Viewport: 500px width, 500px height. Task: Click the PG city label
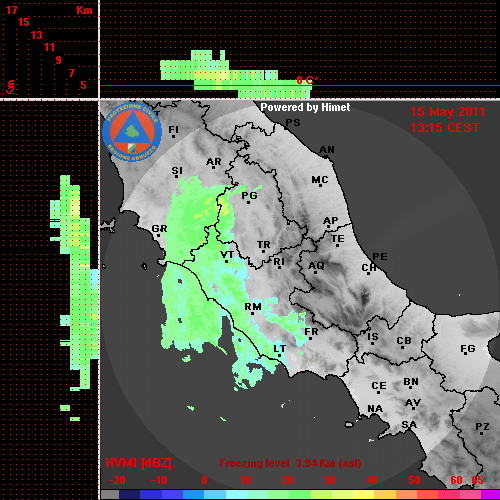pyautogui.click(x=249, y=196)
